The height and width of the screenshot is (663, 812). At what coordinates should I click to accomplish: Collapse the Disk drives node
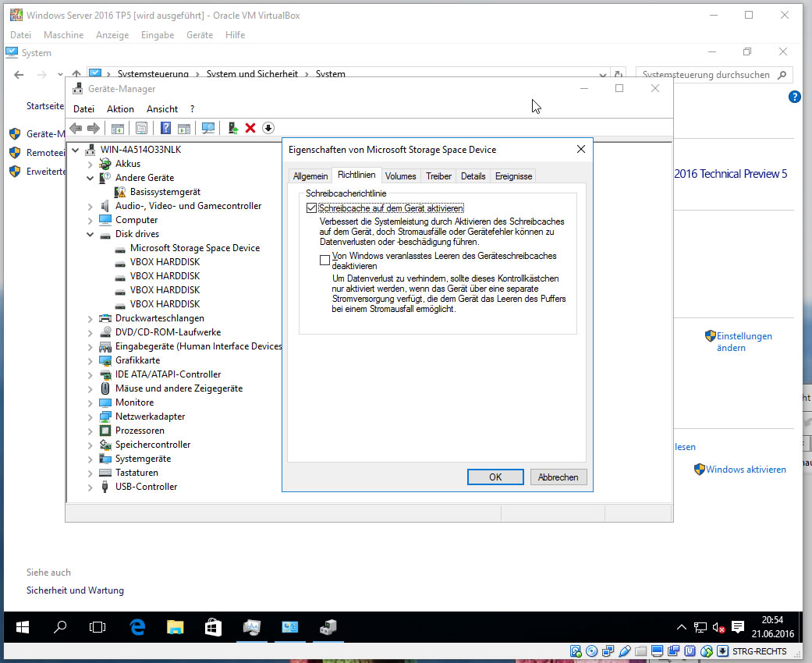click(90, 234)
